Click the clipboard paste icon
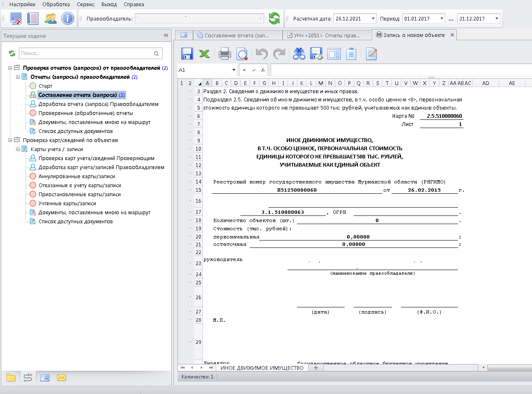 (x=351, y=54)
